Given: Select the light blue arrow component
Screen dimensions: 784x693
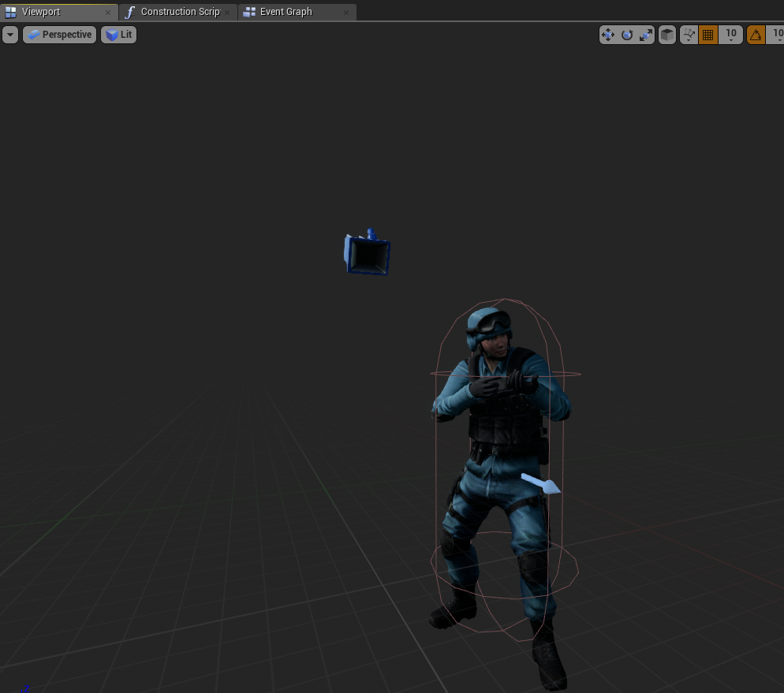Looking at the screenshot, I should click(541, 483).
